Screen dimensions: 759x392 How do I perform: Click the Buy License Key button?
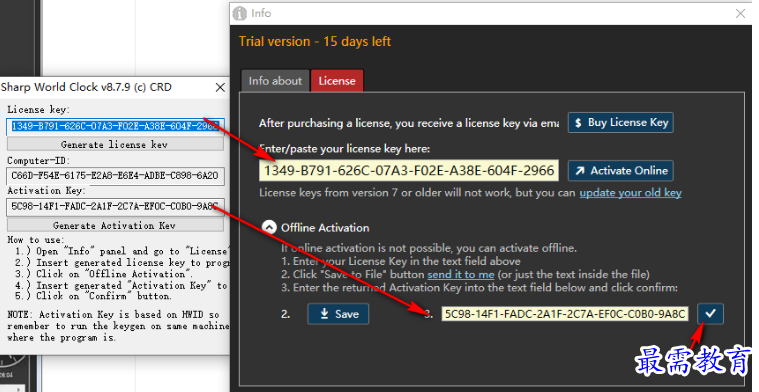tap(621, 122)
